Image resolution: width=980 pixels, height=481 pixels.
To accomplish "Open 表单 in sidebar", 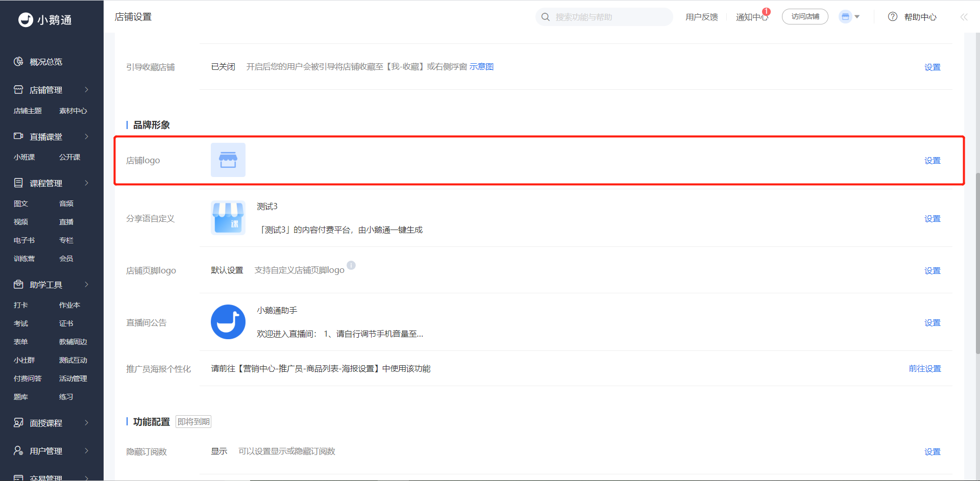I will (x=20, y=342).
